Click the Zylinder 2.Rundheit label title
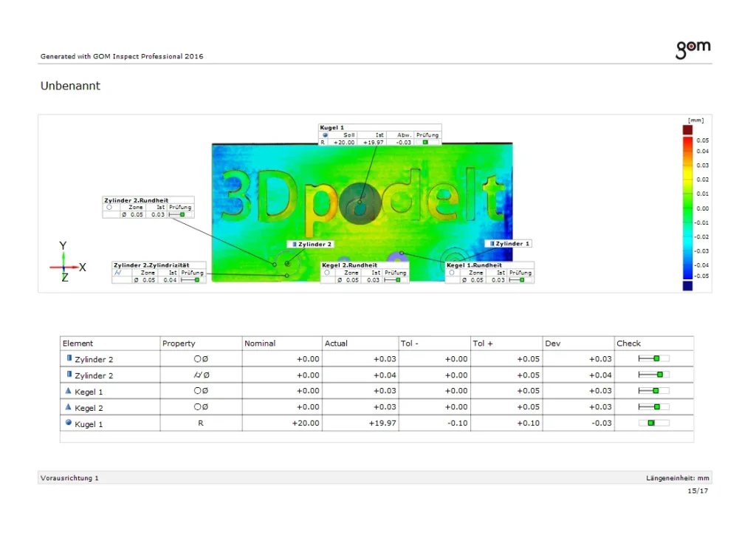This screenshot has height=535, width=756. (x=137, y=200)
